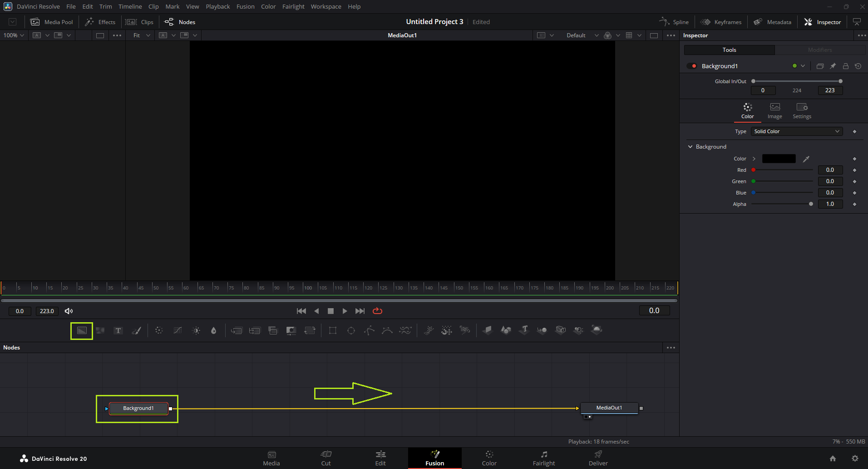Click the Ellipse mask tool

(351, 330)
